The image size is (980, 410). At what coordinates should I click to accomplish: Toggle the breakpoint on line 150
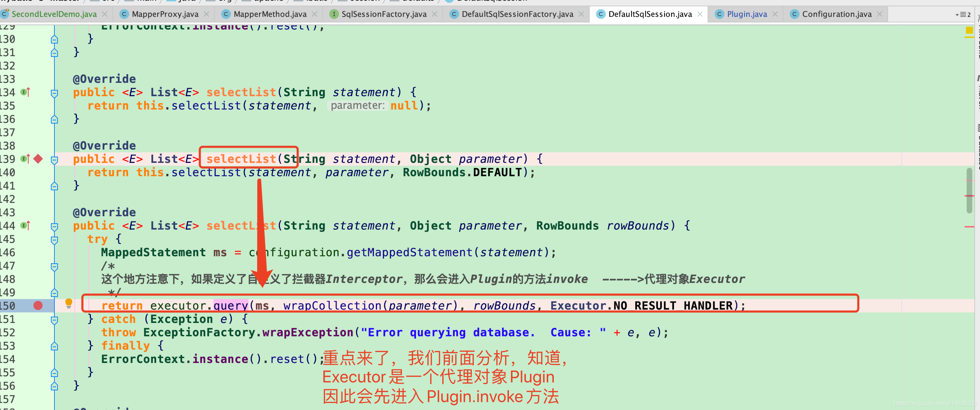coord(38,305)
